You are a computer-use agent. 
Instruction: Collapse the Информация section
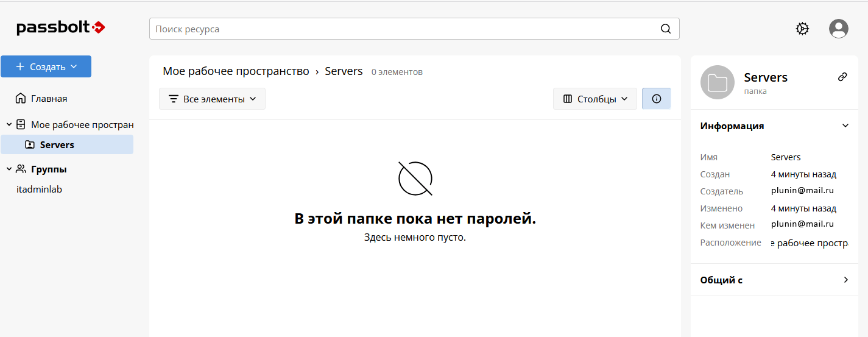point(845,126)
